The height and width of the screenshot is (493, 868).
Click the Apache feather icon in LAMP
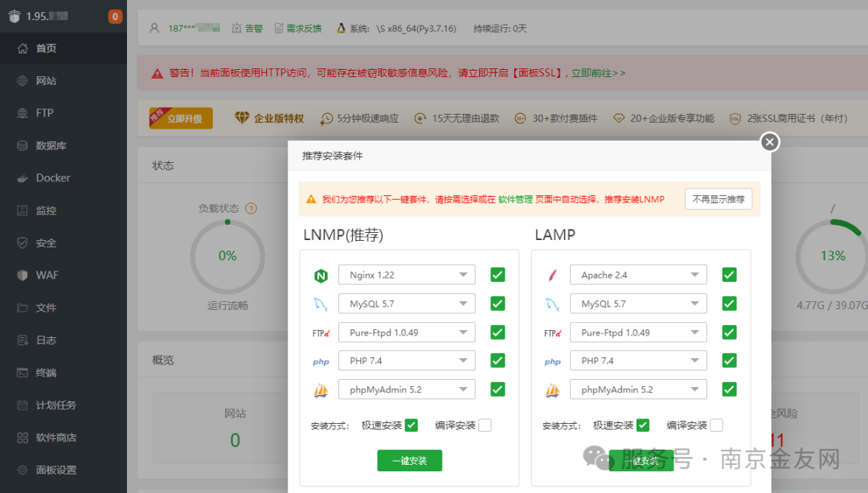pyautogui.click(x=552, y=275)
